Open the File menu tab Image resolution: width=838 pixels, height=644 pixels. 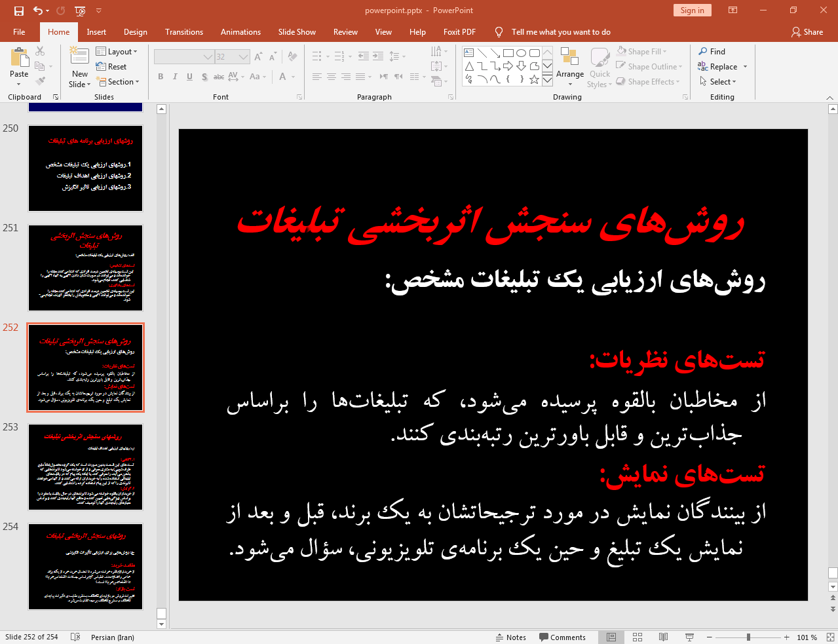click(x=19, y=31)
